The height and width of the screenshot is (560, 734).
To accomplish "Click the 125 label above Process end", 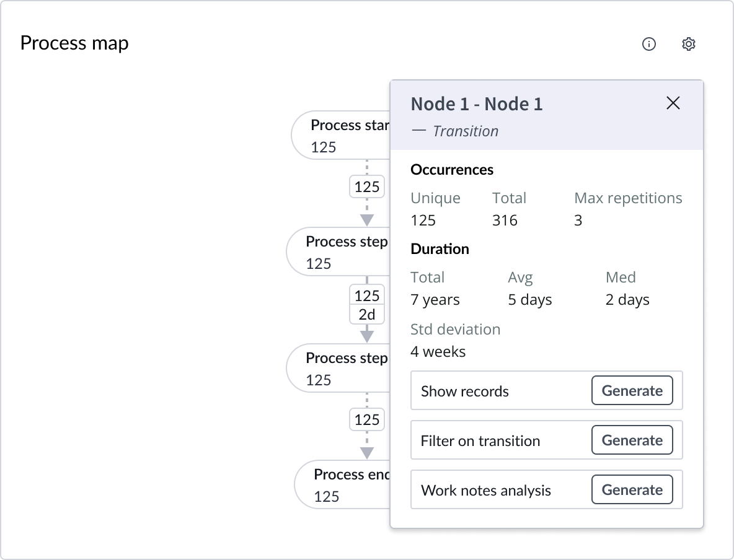I will point(367,420).
